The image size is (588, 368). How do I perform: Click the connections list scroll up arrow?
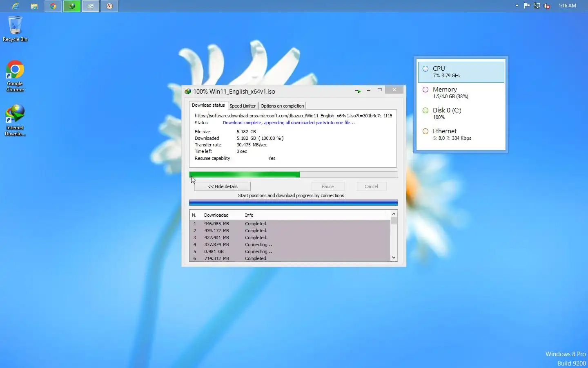(394, 214)
